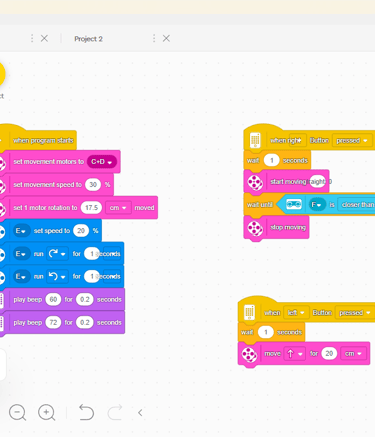375x437 pixels.
Task: Edit wait seconds in left button script
Action: pyautogui.click(x=266, y=332)
